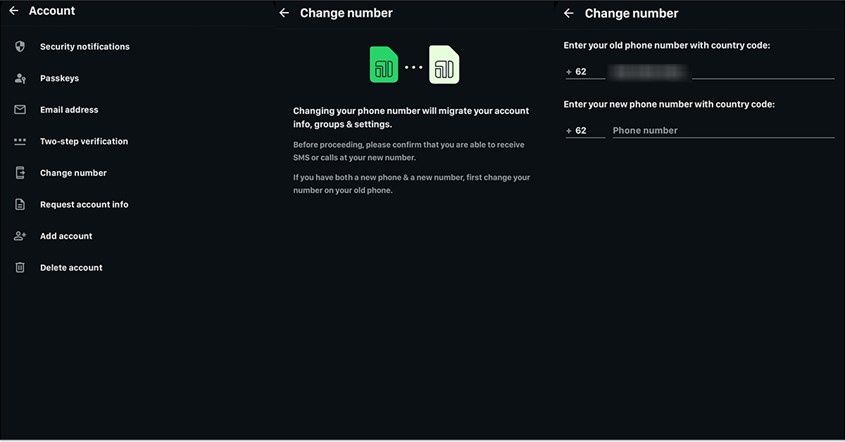845x442 pixels.
Task: Click the Passkeys person-key icon
Action: (20, 78)
